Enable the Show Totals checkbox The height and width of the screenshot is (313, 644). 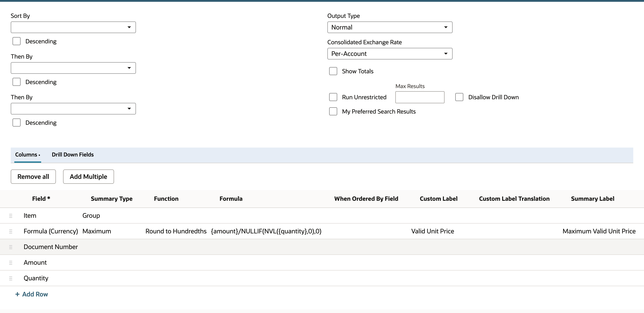click(x=333, y=71)
